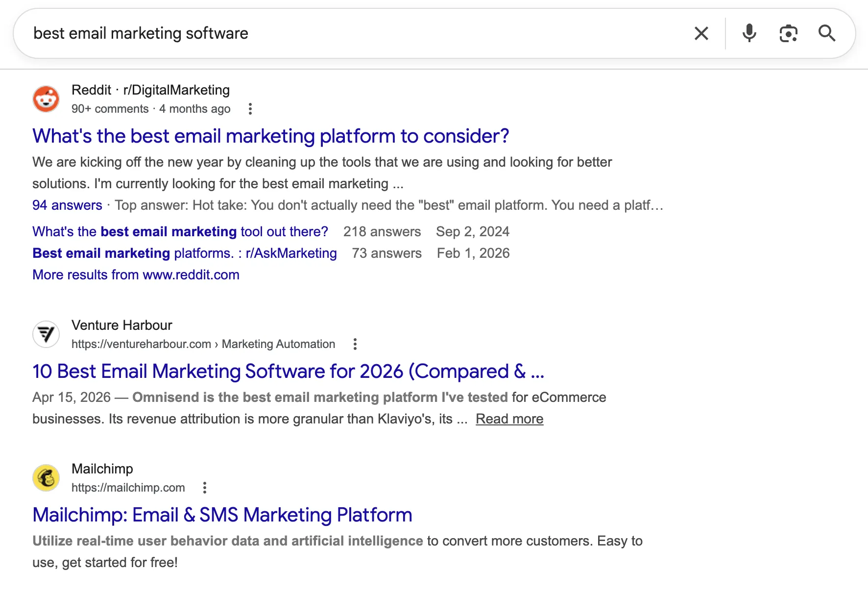Open 'Best email marketing platforms. : r/AskMarketing'
Image resolution: width=868 pixels, height=595 pixels.
pos(185,253)
